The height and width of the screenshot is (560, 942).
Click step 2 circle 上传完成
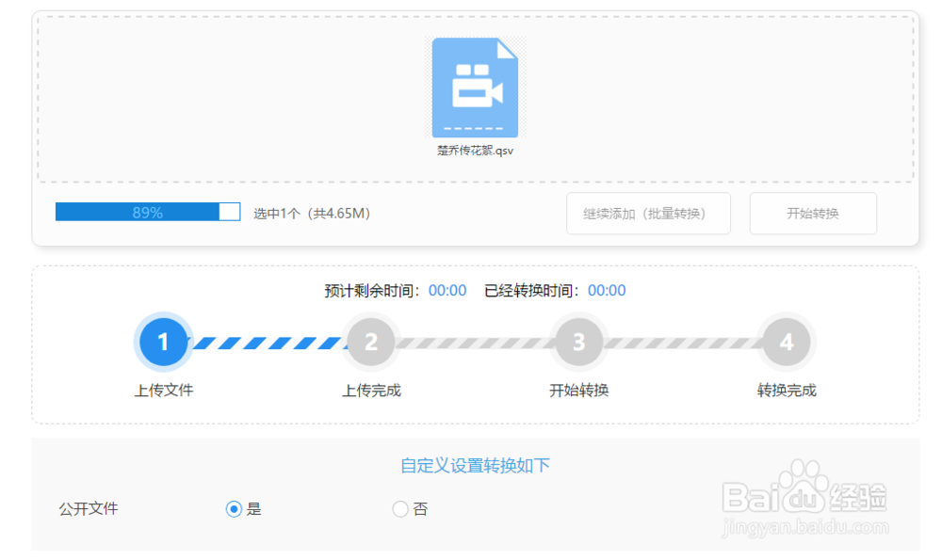pyautogui.click(x=370, y=343)
